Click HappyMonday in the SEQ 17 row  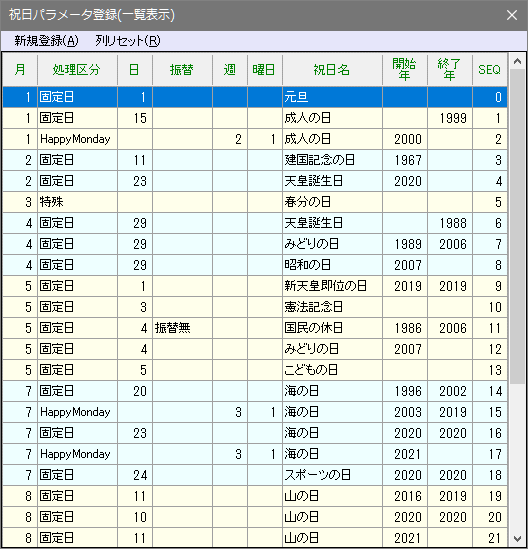[x=77, y=454]
